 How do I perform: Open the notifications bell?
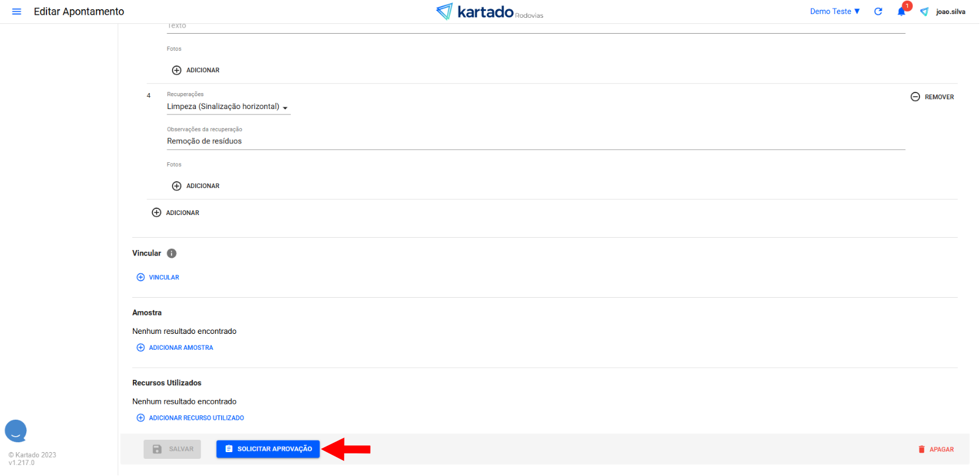tap(901, 12)
